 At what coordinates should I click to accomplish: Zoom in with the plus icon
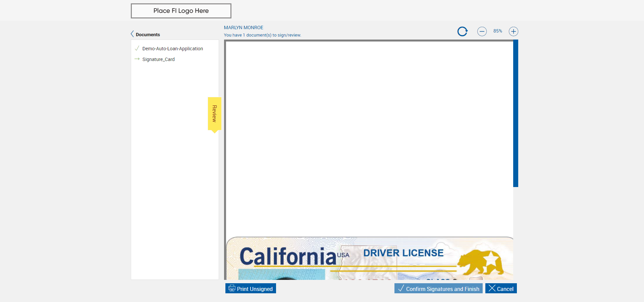[514, 32]
